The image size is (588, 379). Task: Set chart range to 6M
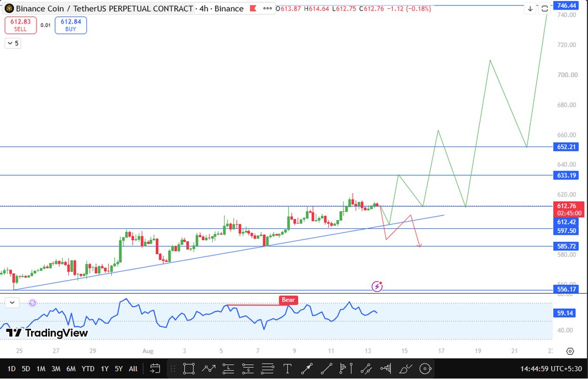[x=71, y=369]
